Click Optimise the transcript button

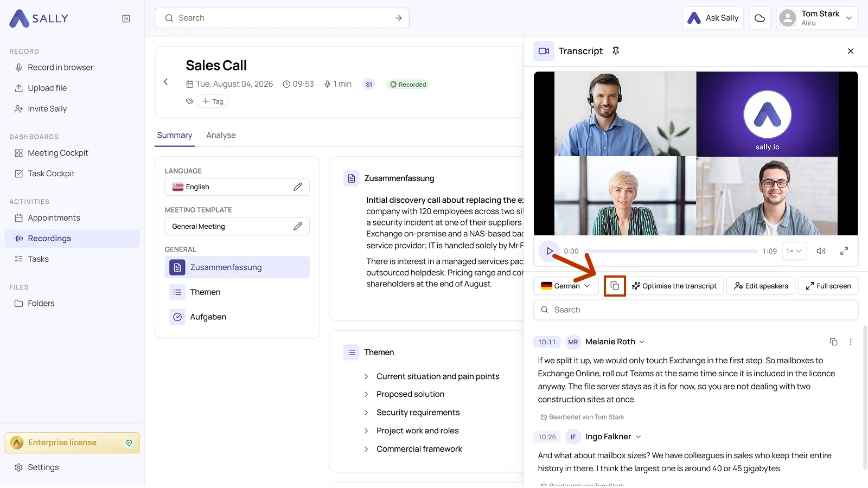coord(674,286)
